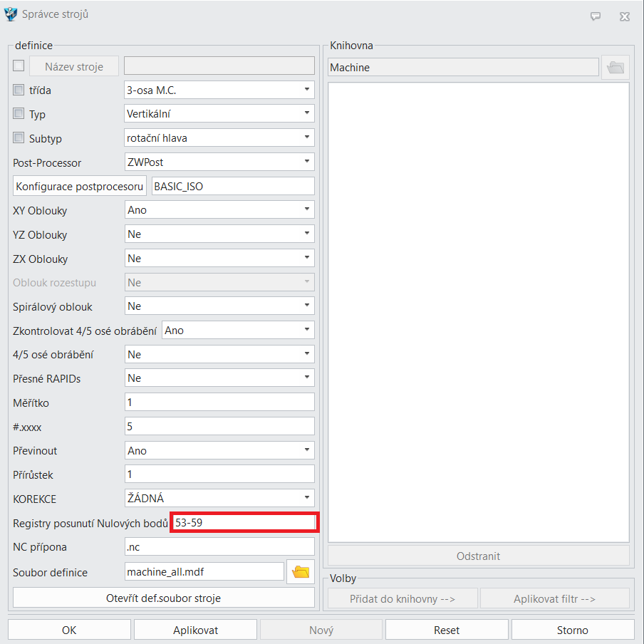The width and height of the screenshot is (644, 644).
Task: Click the Přírůstek input field
Action: pos(219,474)
